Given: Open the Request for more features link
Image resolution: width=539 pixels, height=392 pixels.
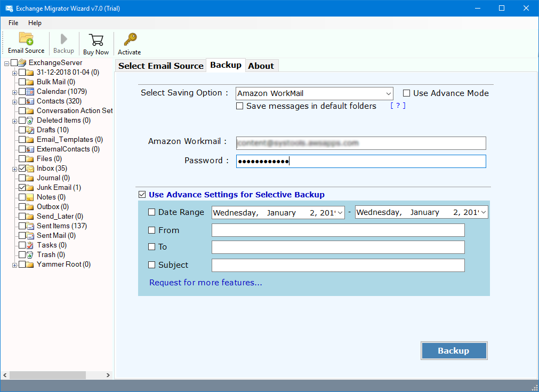Looking at the screenshot, I should click(x=206, y=283).
